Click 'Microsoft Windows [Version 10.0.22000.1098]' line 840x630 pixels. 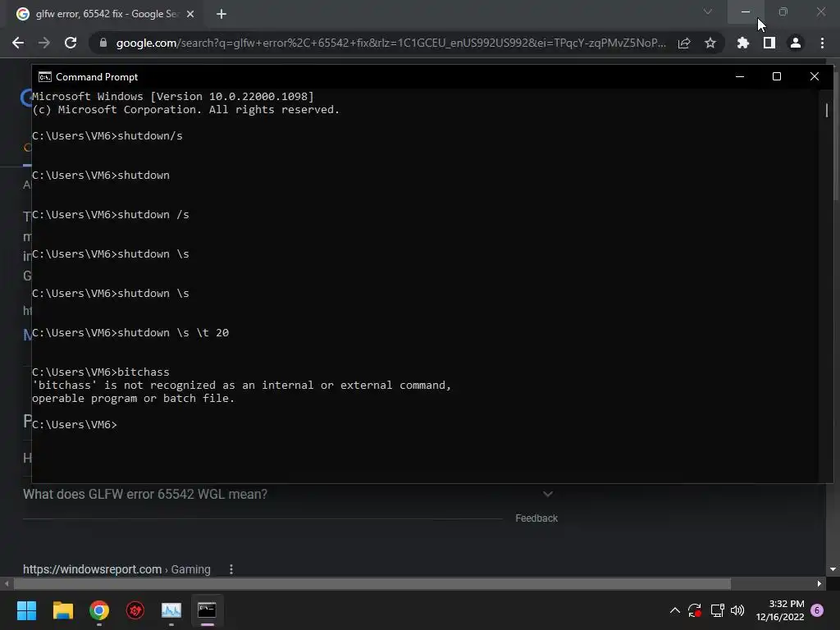[x=172, y=97]
